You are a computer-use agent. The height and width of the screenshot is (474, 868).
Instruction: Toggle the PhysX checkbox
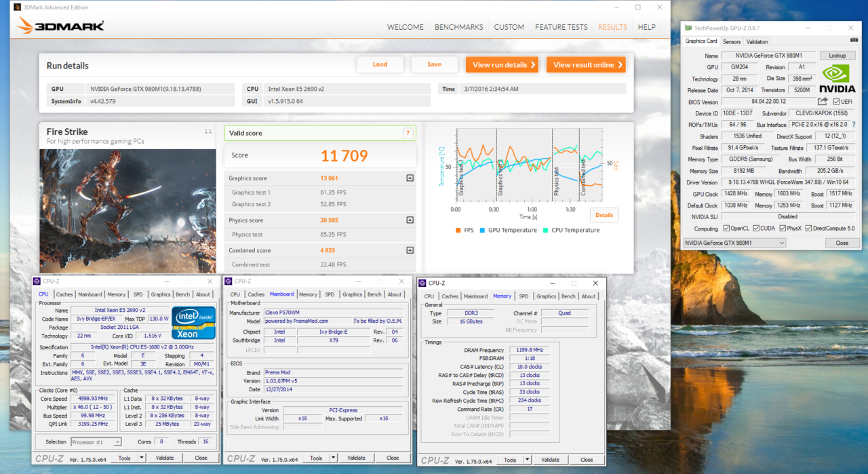point(784,229)
